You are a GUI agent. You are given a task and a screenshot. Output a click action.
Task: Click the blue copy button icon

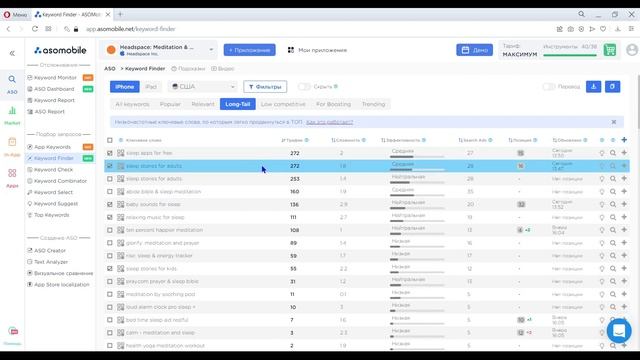click(x=612, y=87)
